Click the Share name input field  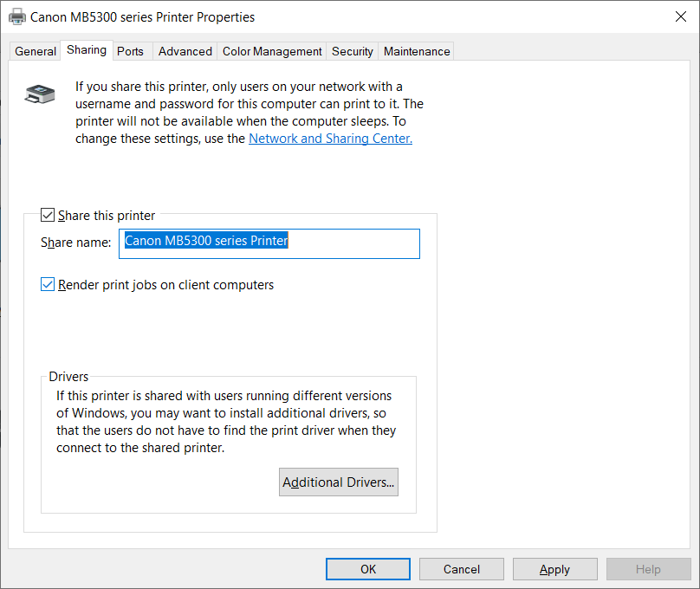[x=269, y=243]
